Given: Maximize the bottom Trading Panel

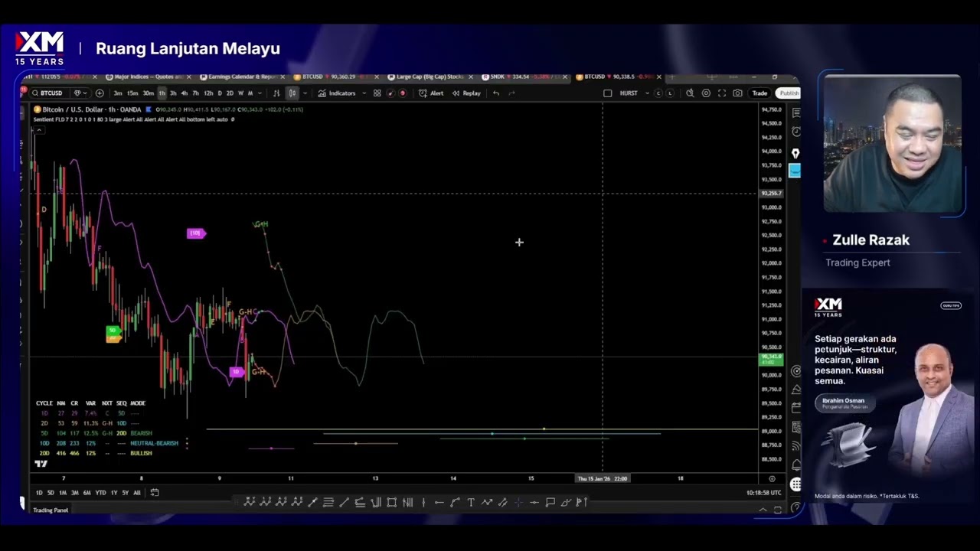Looking at the screenshot, I should click(x=778, y=510).
